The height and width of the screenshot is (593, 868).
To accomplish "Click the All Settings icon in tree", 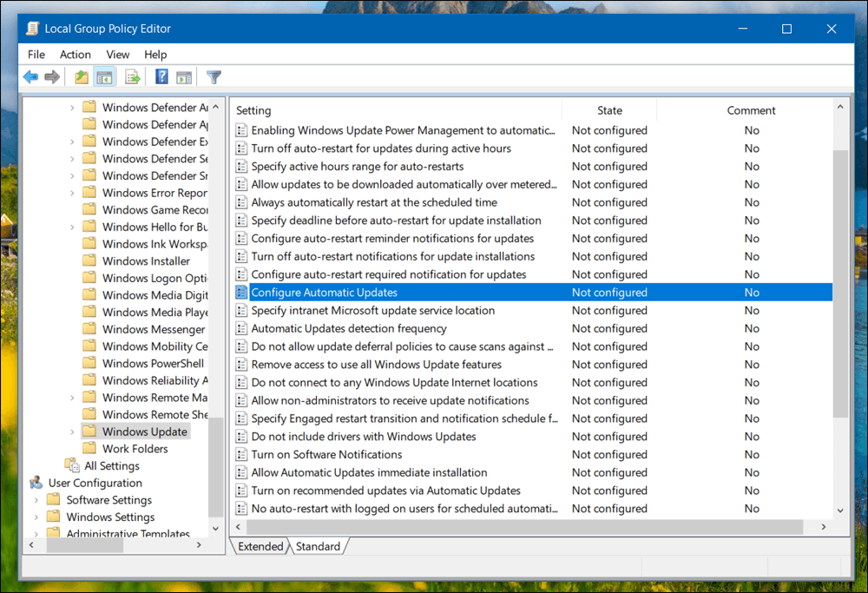I will pos(72,465).
